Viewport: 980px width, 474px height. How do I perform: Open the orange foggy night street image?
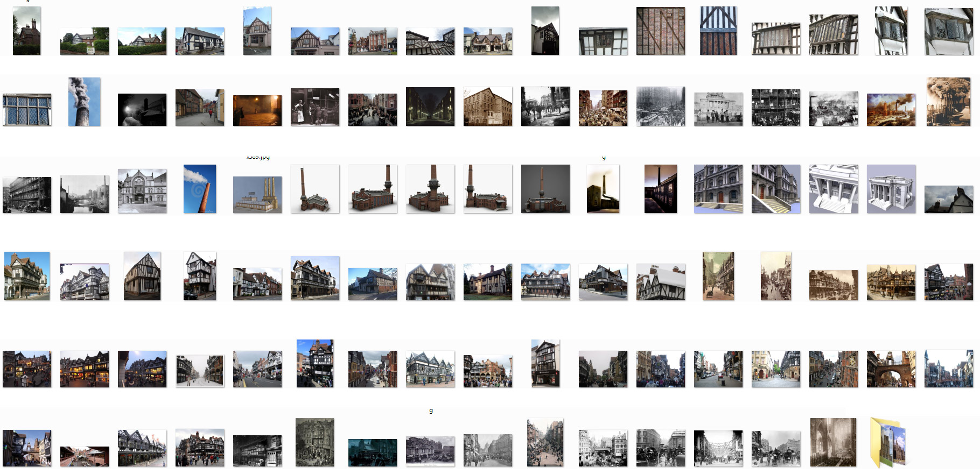tap(257, 110)
